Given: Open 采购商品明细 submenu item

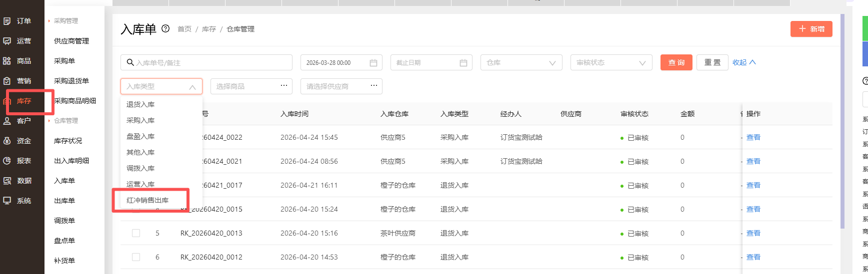Looking at the screenshot, I should click(75, 101).
